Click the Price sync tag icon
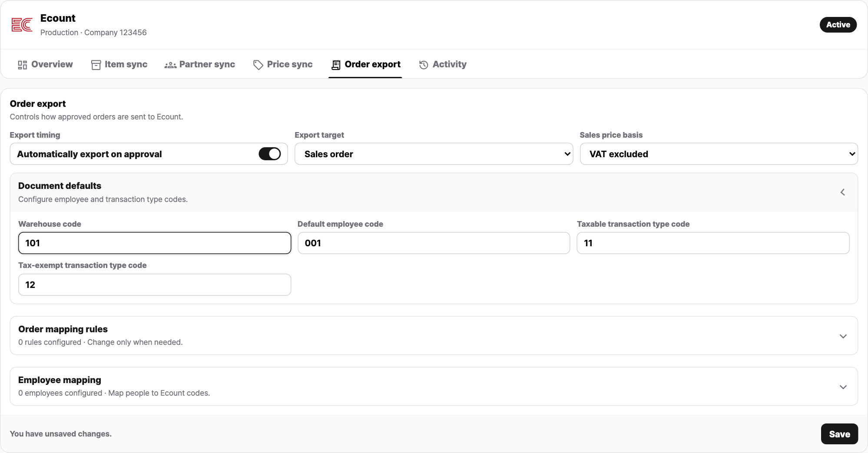 click(258, 65)
